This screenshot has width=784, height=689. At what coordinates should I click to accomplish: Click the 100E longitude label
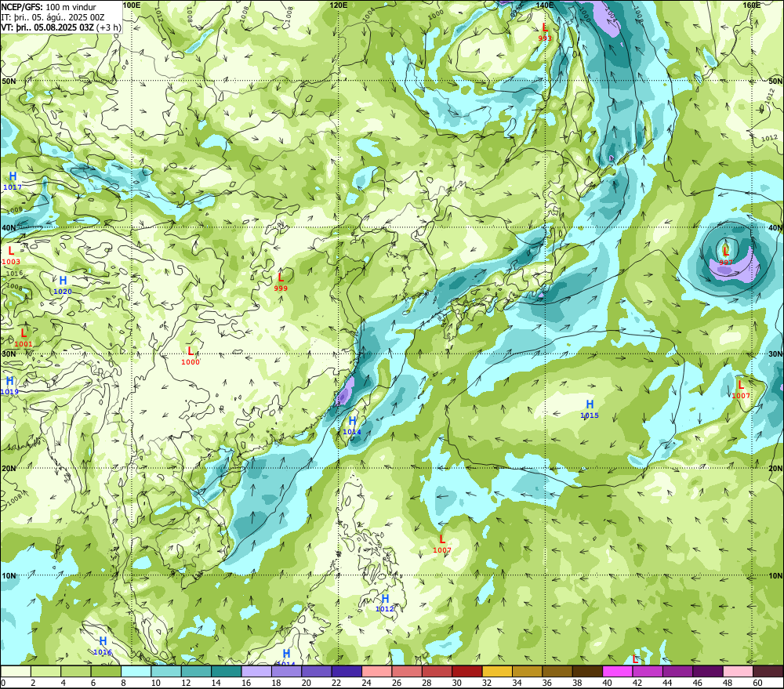[132, 5]
